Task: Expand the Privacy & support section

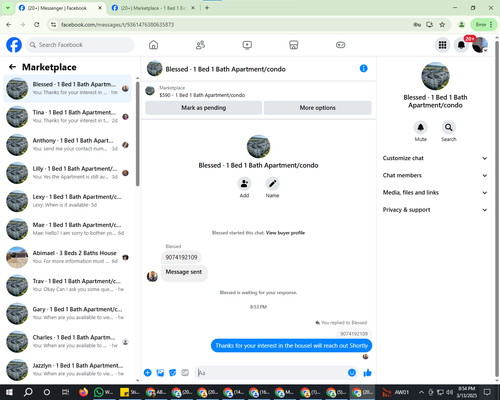Action: click(x=435, y=210)
